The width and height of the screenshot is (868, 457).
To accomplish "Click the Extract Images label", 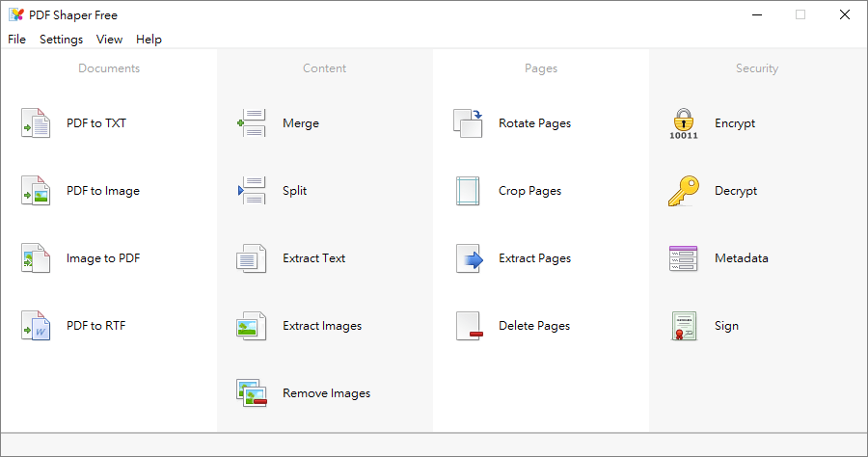I will 322,326.
